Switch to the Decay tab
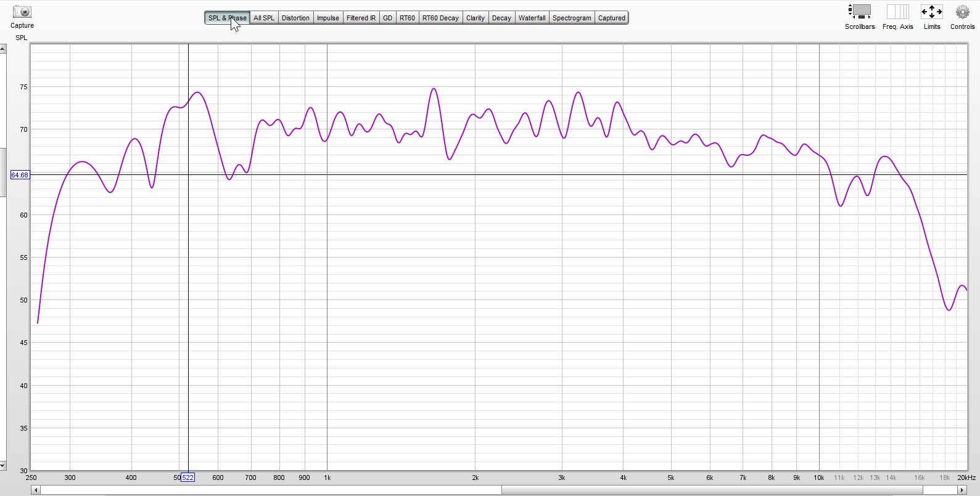The height and width of the screenshot is (496, 980). (x=501, y=18)
